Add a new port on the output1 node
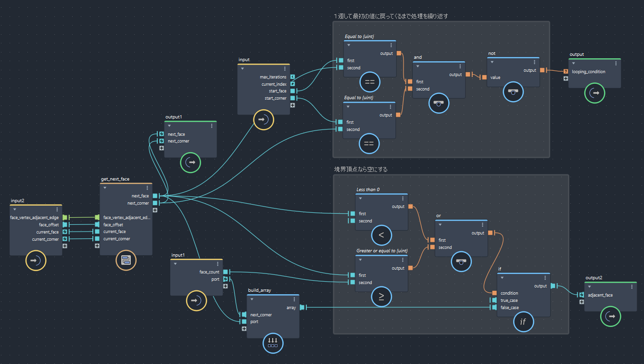644x364 pixels. click(x=162, y=148)
